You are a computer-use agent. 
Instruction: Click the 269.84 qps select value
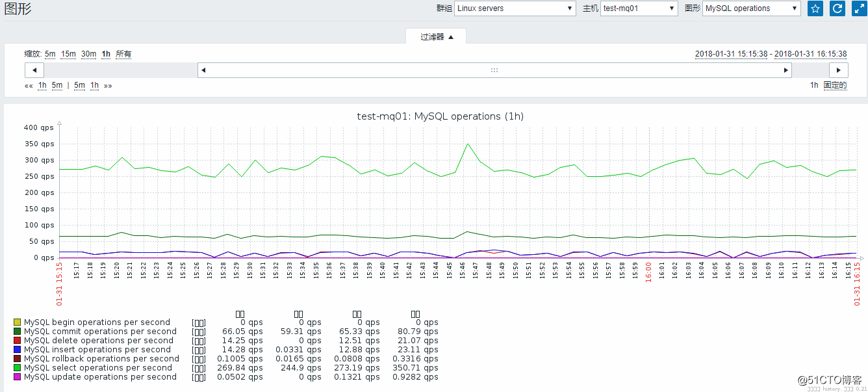click(x=240, y=368)
